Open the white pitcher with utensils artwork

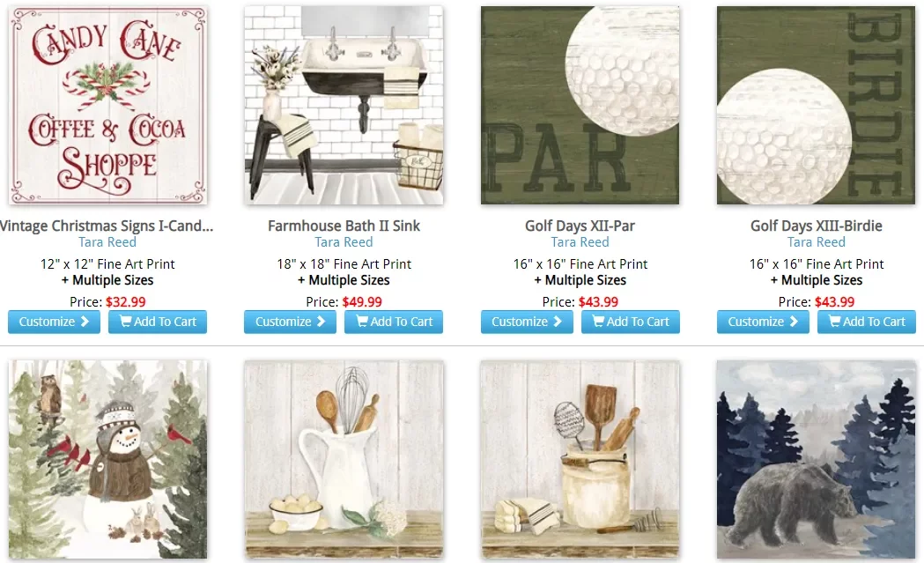[x=344, y=459]
